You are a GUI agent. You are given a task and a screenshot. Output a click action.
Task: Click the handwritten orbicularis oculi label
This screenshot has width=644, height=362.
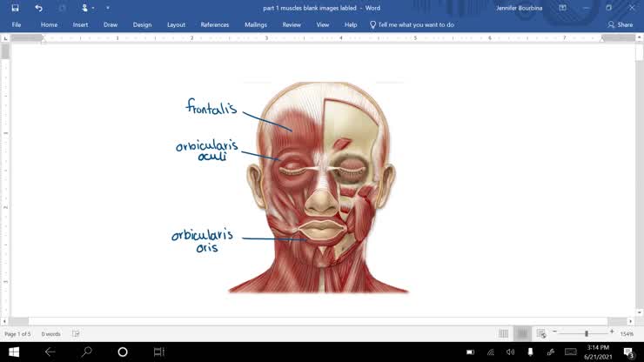click(x=207, y=151)
